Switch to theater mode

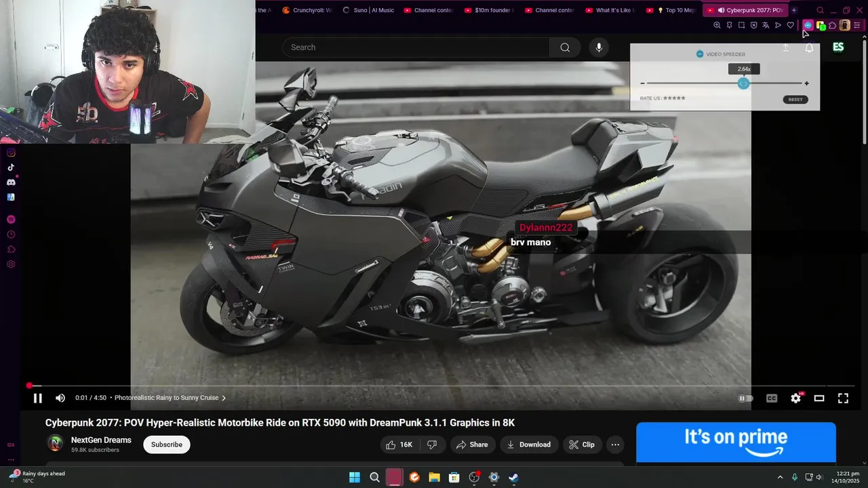tap(819, 399)
